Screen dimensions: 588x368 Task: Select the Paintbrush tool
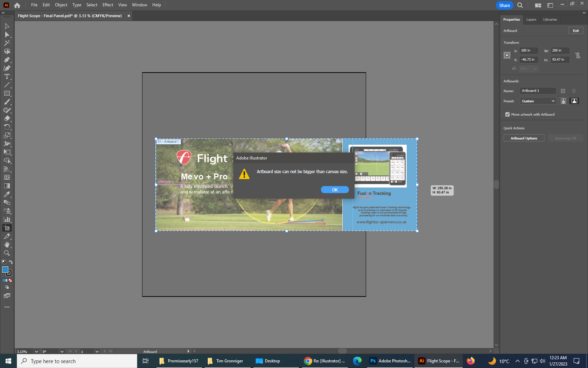pyautogui.click(x=7, y=102)
